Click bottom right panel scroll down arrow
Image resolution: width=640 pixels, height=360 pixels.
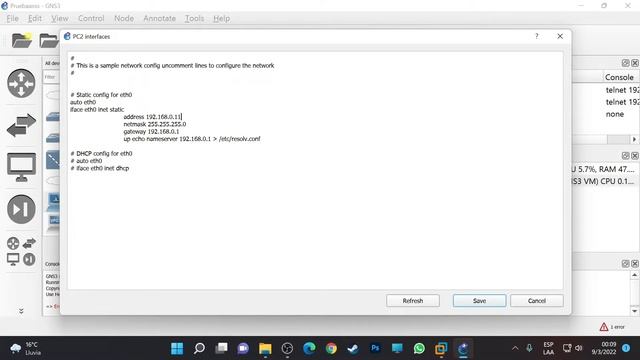[x=634, y=311]
